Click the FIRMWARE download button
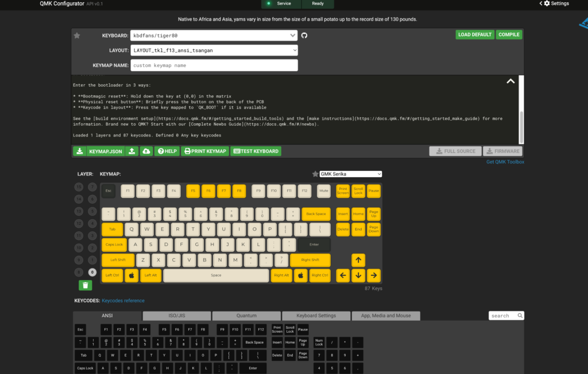 [502, 151]
